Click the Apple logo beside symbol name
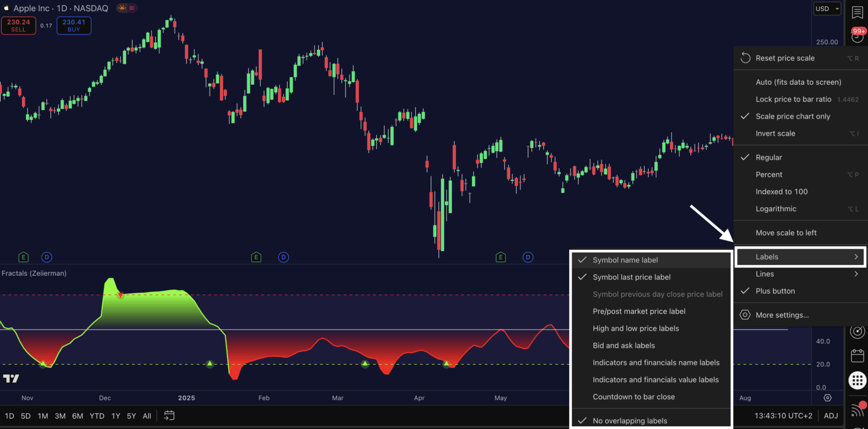This screenshot has height=429, width=868. click(6, 8)
